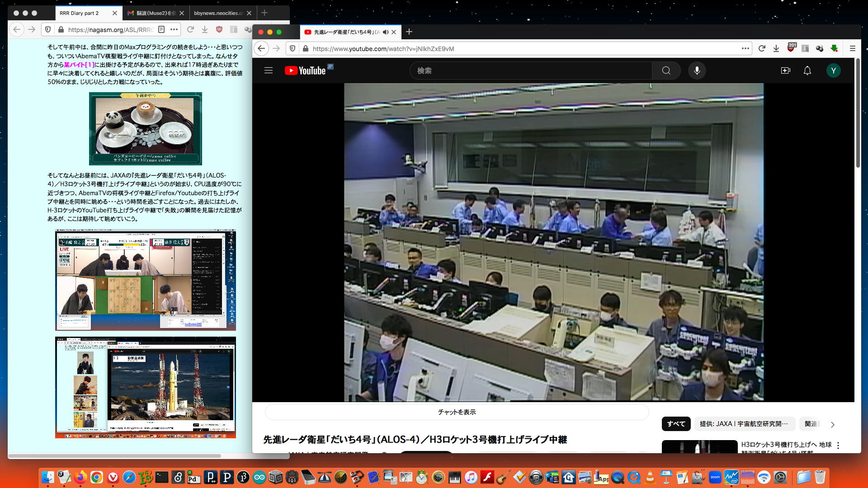
Task: Mute the YouTube tab audio icon
Action: (x=386, y=32)
